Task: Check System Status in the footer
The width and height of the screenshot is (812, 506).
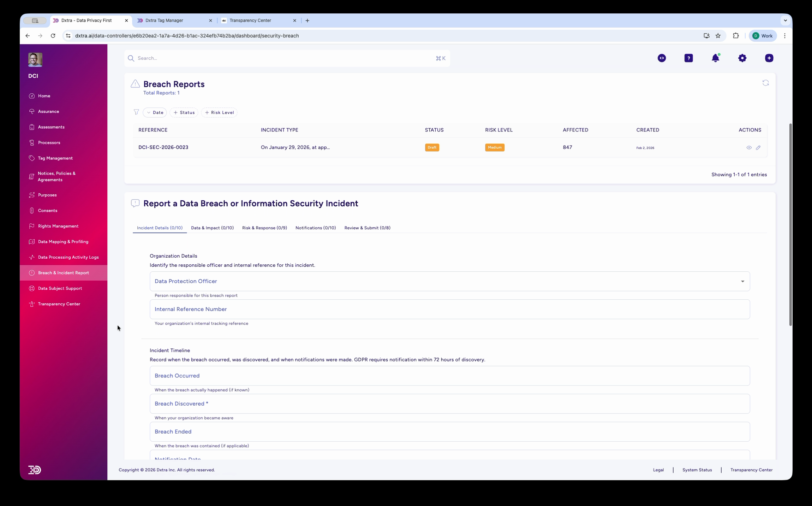Action: coord(697,470)
